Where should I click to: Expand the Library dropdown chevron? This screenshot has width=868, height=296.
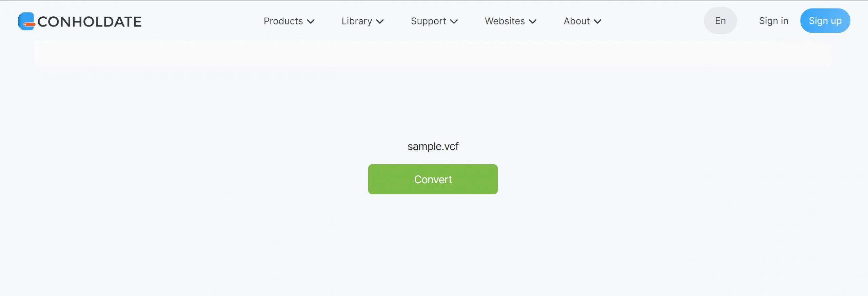click(x=380, y=21)
